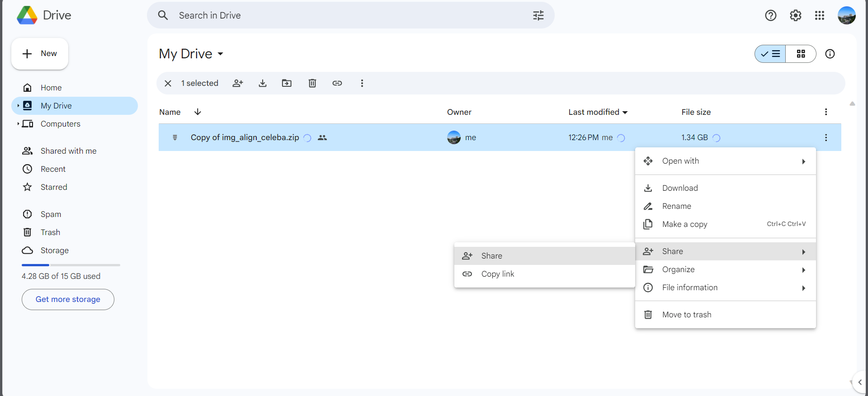Click the share icon in selection toolbar

[238, 83]
